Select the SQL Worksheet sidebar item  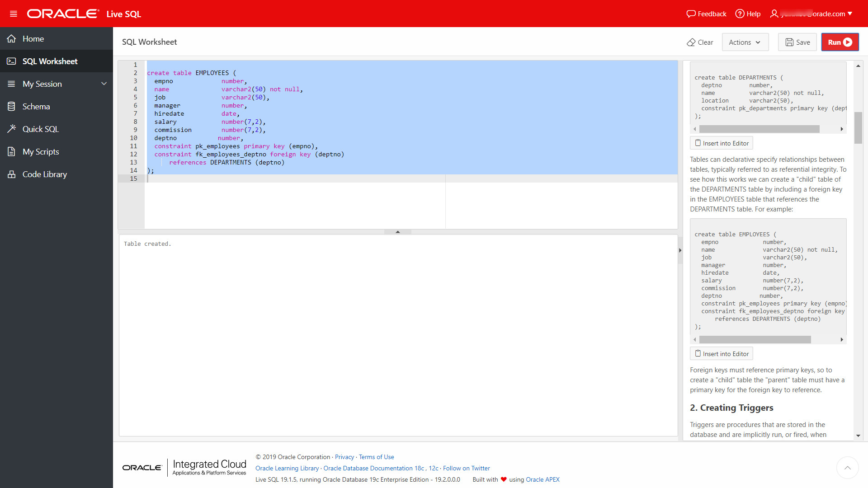(50, 61)
